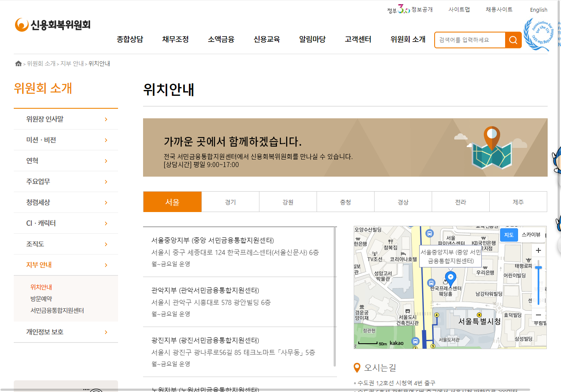Switch to the 제주 region tab
This screenshot has height=392, width=561.
[x=518, y=202]
